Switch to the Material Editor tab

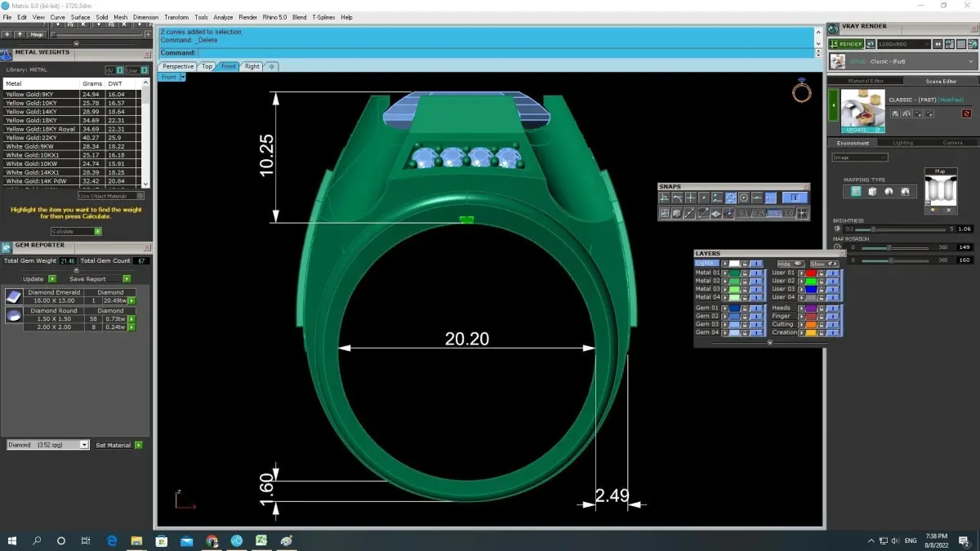point(866,81)
